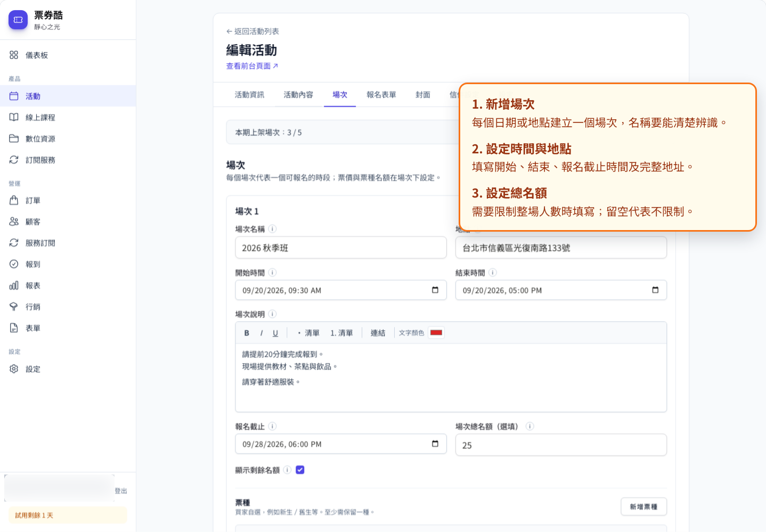Open calendar picker in 開始時間 field
This screenshot has height=532, width=766.
pos(435,290)
